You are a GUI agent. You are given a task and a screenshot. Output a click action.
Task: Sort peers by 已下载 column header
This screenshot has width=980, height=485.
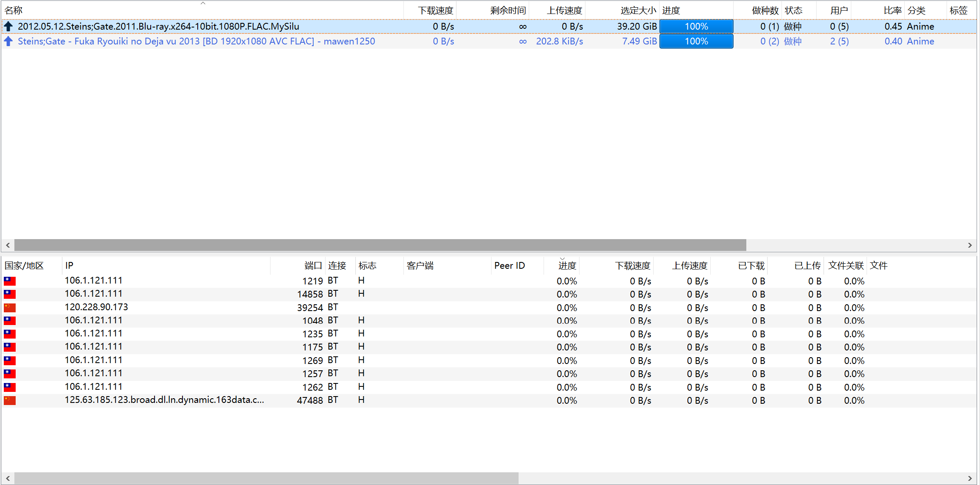coord(739,265)
